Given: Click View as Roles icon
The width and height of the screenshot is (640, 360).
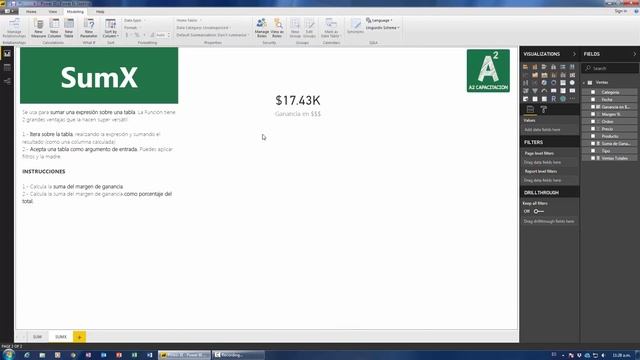Looking at the screenshot, I should coord(277,28).
